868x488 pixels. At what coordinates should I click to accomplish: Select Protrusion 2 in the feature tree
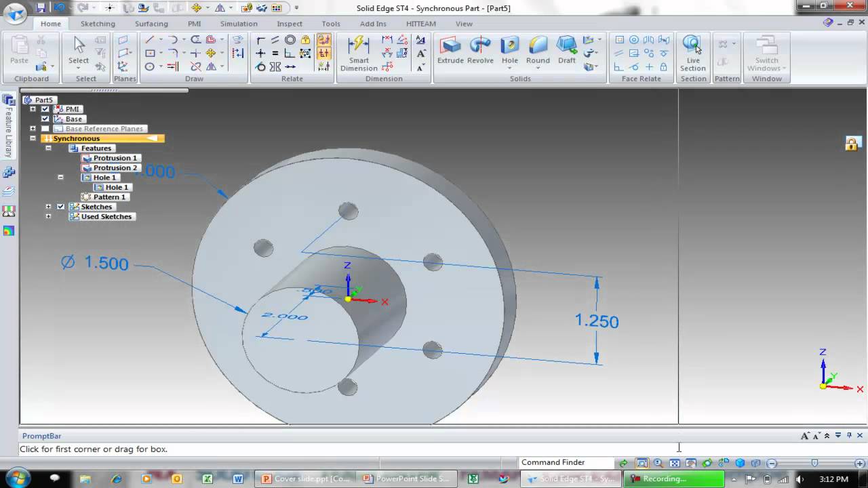pyautogui.click(x=115, y=167)
